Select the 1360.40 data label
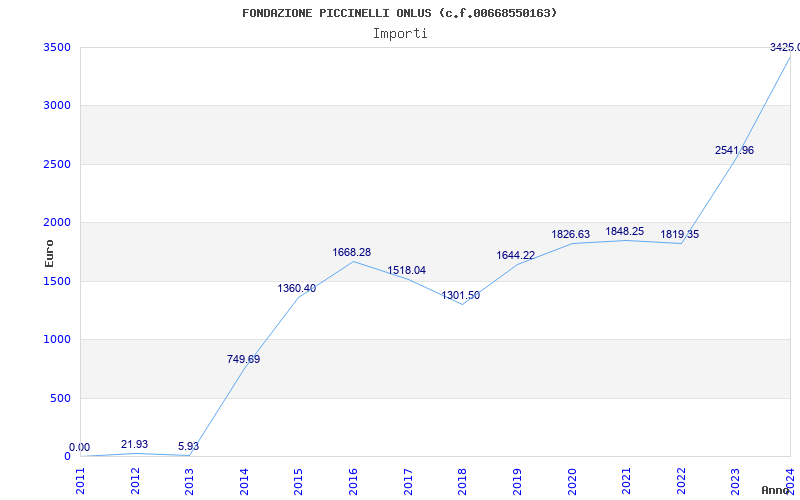 [x=296, y=289]
